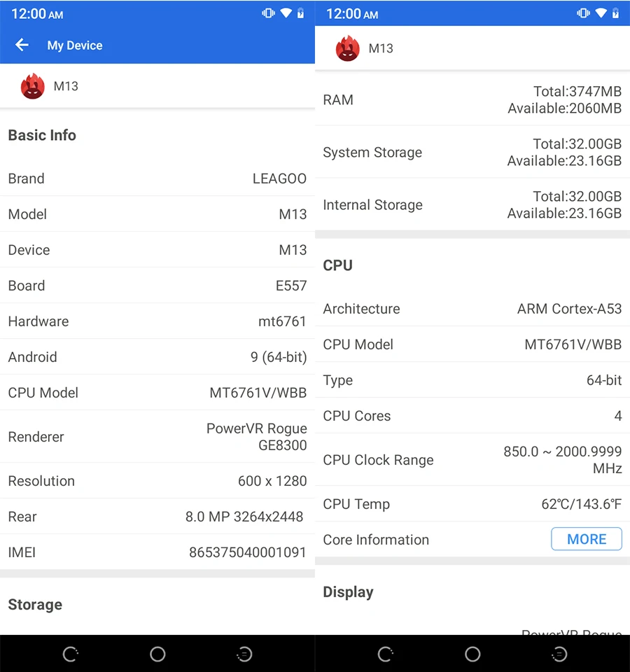Tap the home circle on right screen
Screen dimensions: 630x672
(472, 654)
